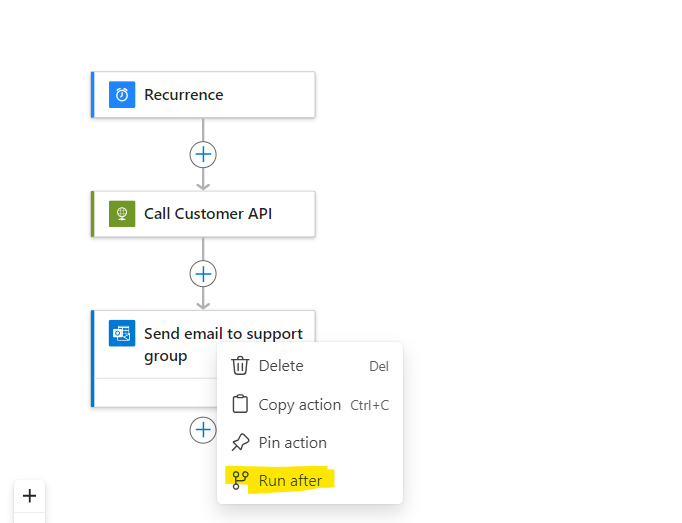Viewport: 682px width, 523px height.
Task: Insert action after Call Customer API
Action: tap(203, 274)
